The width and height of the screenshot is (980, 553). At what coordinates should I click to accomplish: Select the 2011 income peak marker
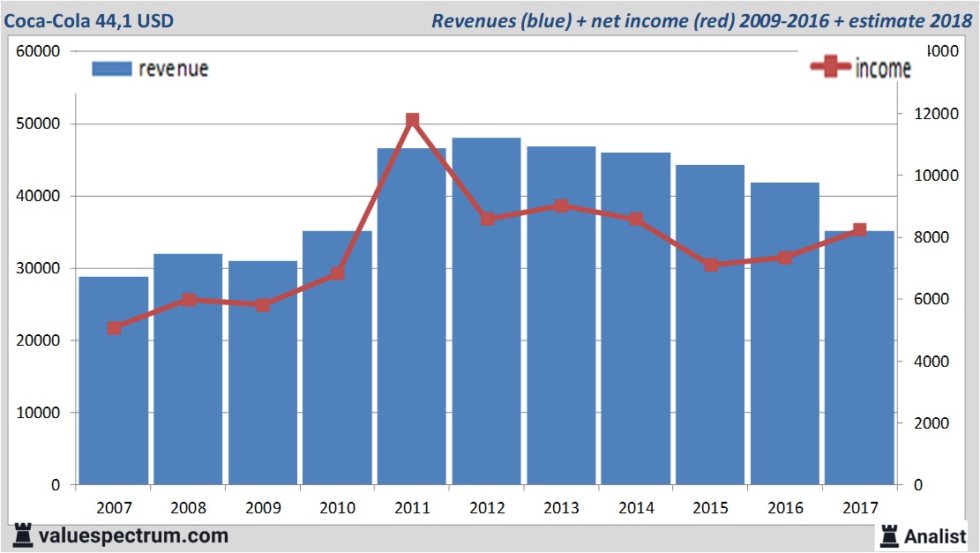(412, 120)
